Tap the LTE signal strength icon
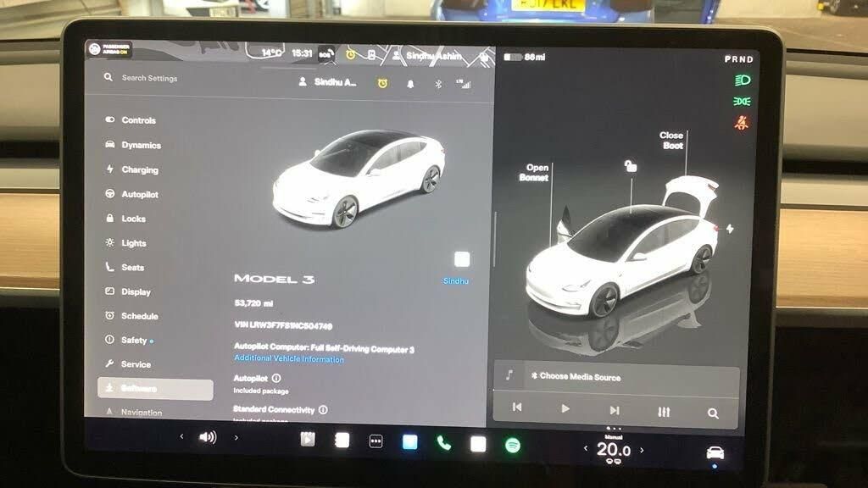868x488 pixels. (x=464, y=84)
